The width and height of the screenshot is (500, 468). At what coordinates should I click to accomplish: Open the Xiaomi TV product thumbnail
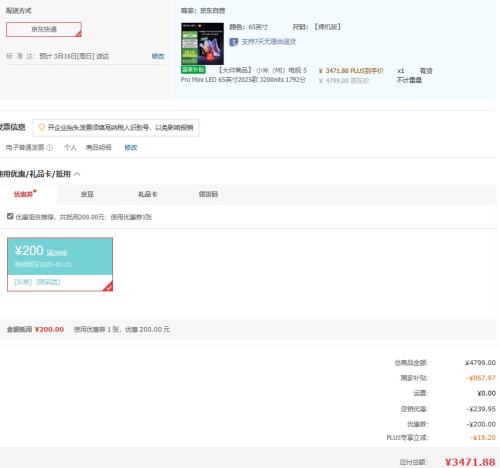(x=202, y=44)
